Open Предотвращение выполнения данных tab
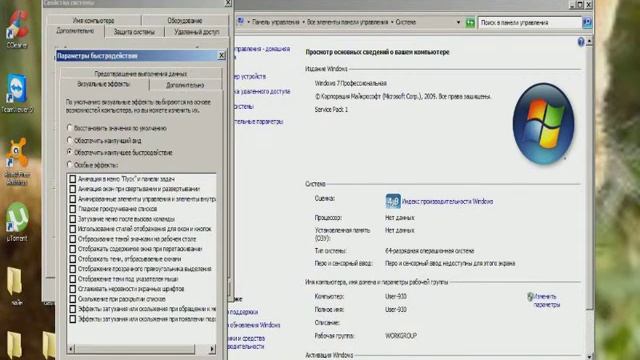The width and height of the screenshot is (640, 360). 141,74
